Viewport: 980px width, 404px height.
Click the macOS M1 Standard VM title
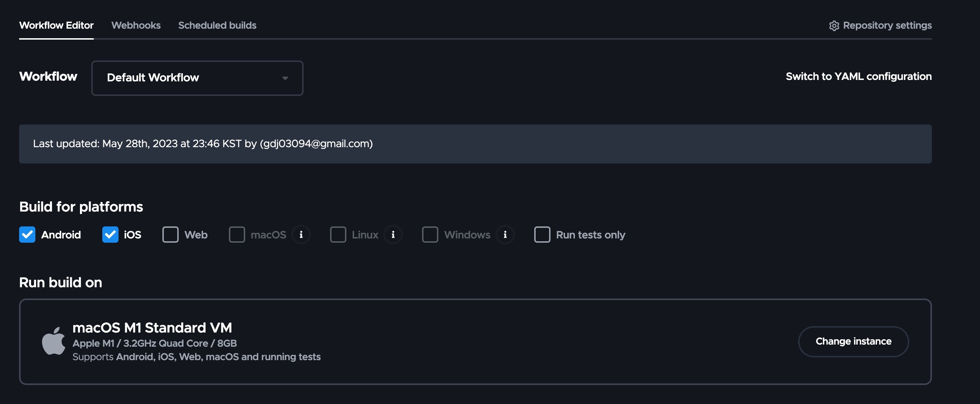152,328
